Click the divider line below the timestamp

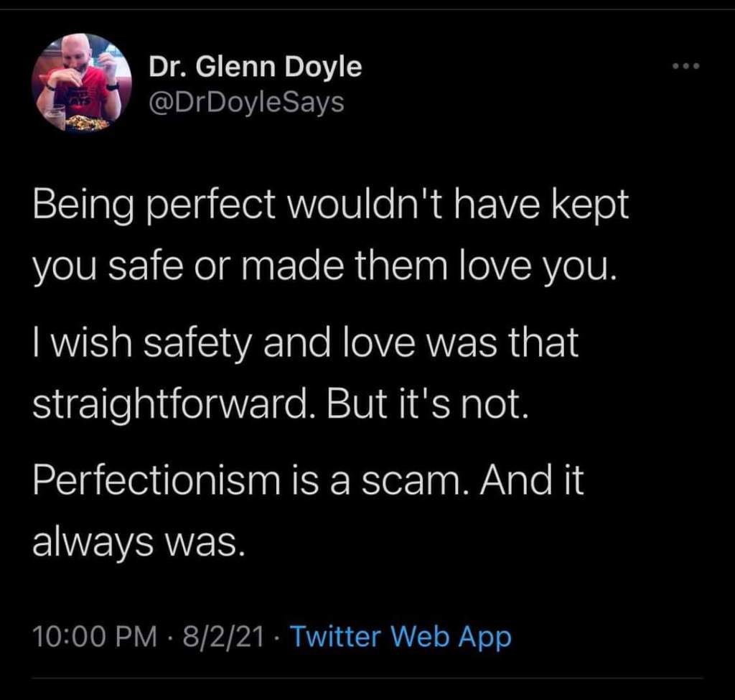(367, 678)
